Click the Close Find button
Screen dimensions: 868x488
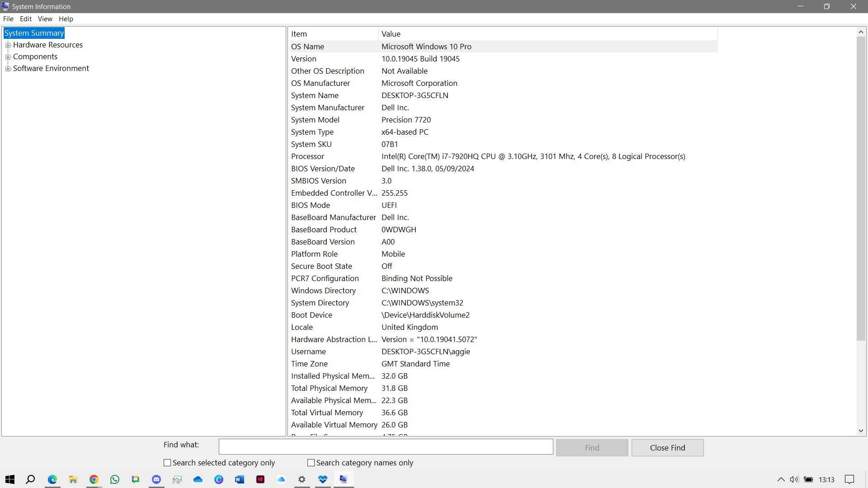pyautogui.click(x=667, y=448)
